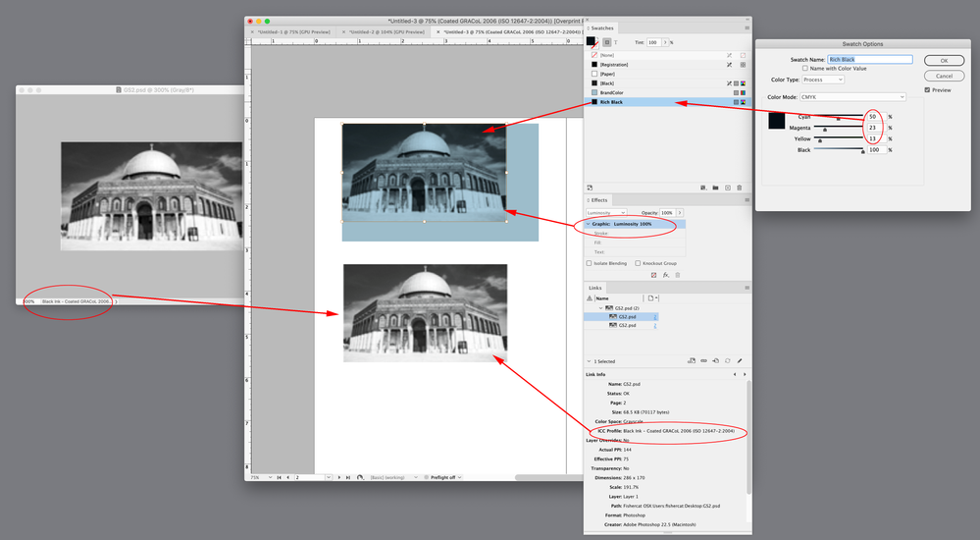
Task: Click the Update Link icon
Action: point(728,361)
